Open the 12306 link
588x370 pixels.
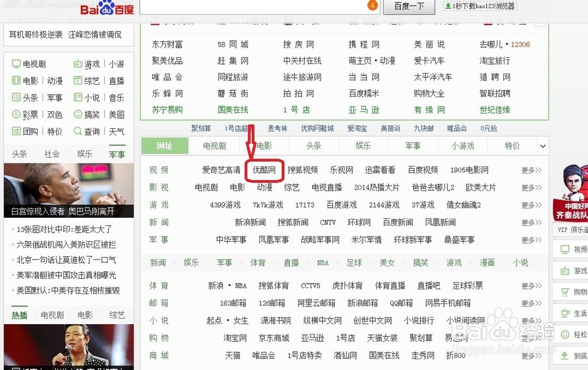[x=520, y=45]
